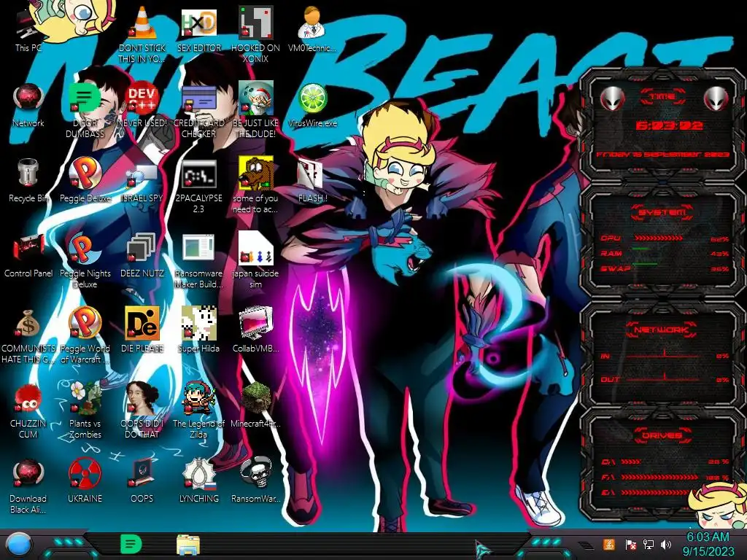Open the 2PACALYPSE 2.3 icon
This screenshot has width=747, height=560.
point(198,186)
